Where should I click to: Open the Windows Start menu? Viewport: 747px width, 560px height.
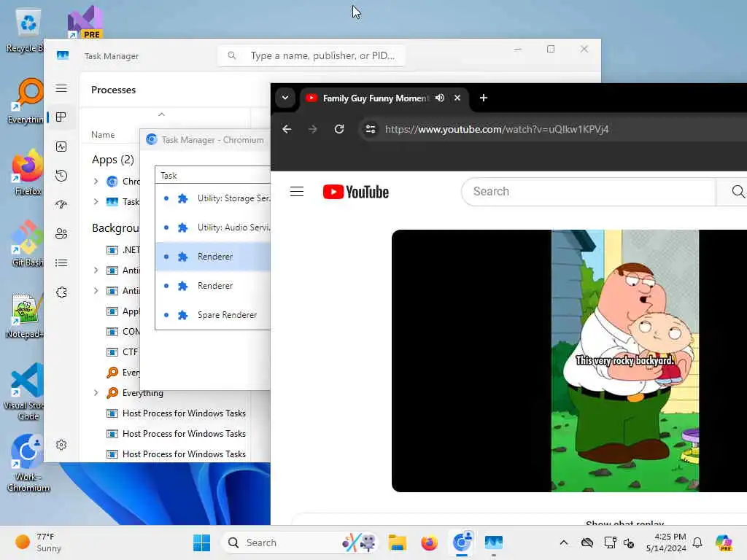click(x=201, y=542)
